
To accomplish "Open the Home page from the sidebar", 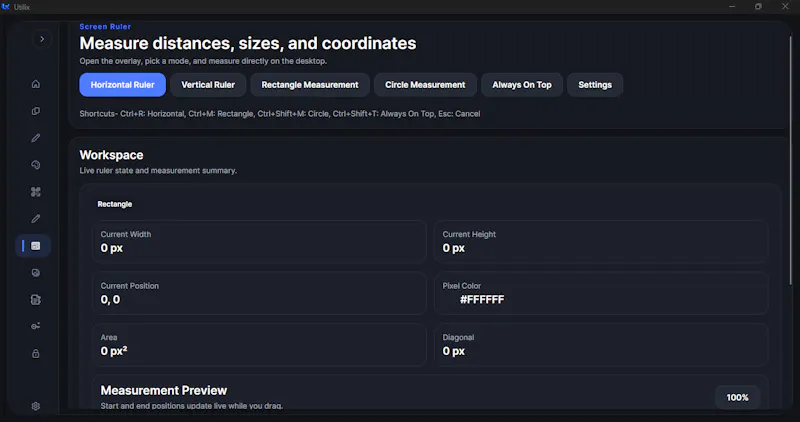I will (x=36, y=84).
